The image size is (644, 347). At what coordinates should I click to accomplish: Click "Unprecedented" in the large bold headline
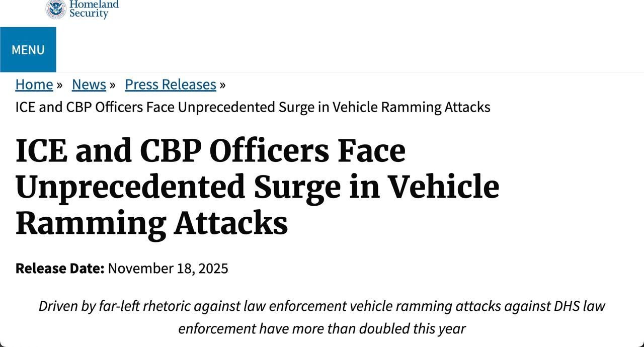[x=130, y=187]
